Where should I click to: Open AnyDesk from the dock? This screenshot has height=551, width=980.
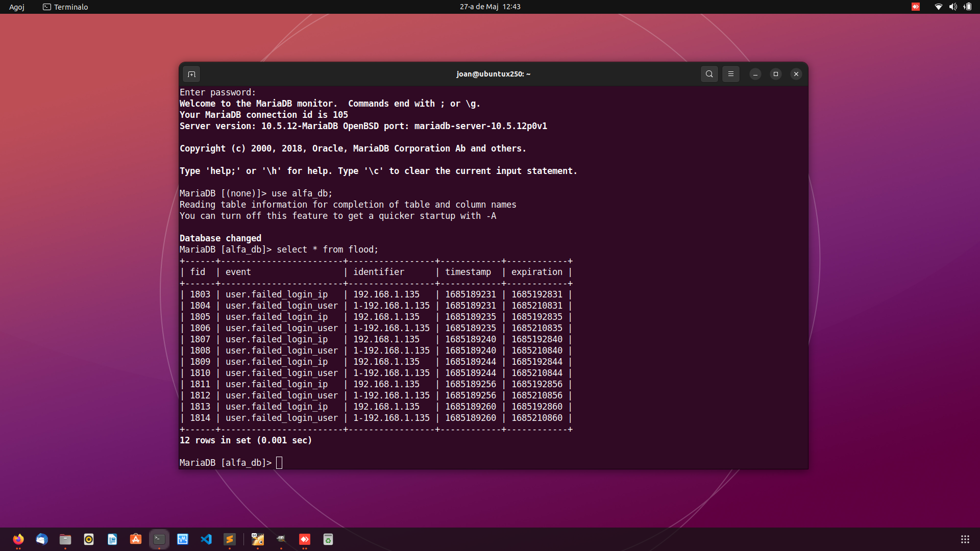coord(305,539)
